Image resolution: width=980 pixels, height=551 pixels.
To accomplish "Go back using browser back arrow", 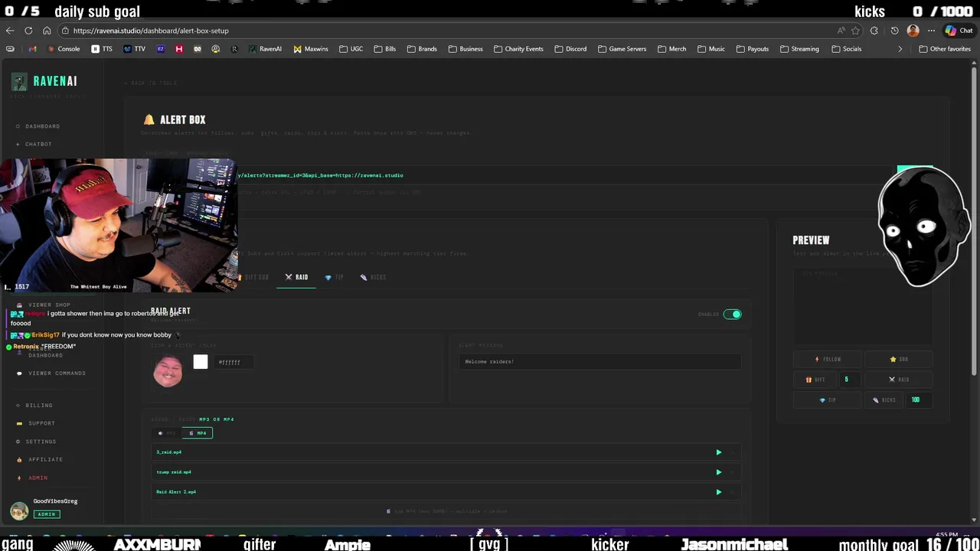I will pos(10,31).
